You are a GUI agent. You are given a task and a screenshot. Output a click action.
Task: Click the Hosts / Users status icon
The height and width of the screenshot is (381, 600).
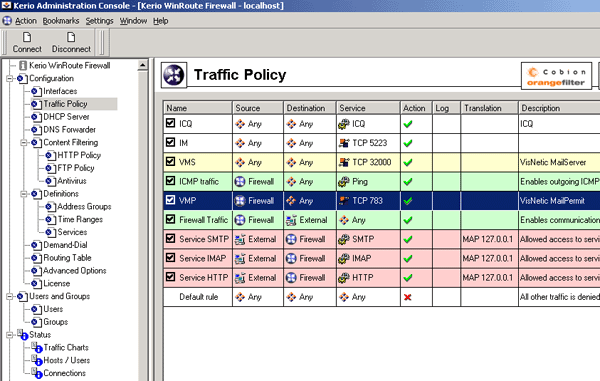(x=37, y=360)
